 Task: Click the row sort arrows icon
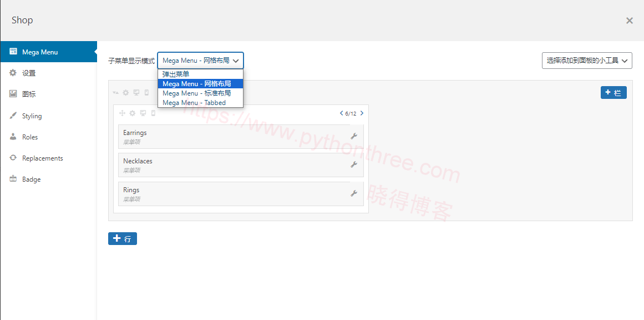coord(115,93)
